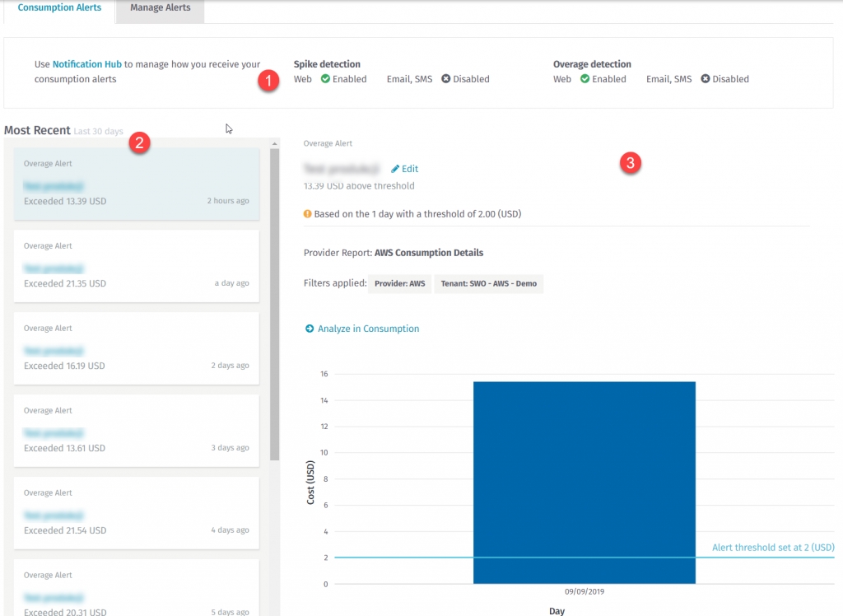Click the Most Recent list scrollbar
Screen dimensions: 843x616
point(275,305)
